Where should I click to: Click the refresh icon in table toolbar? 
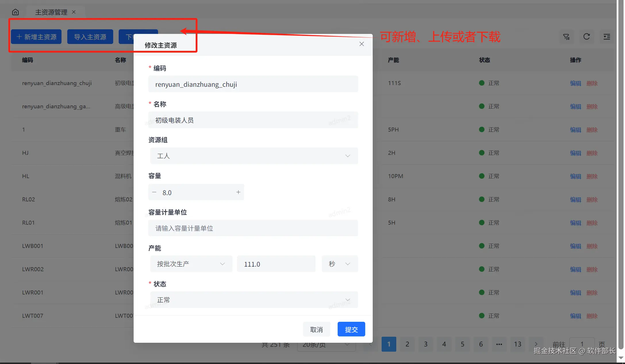tap(586, 37)
